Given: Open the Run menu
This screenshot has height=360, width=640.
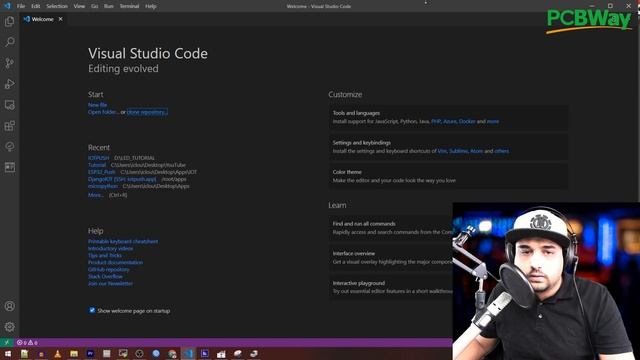Looking at the screenshot, I should point(109,6).
